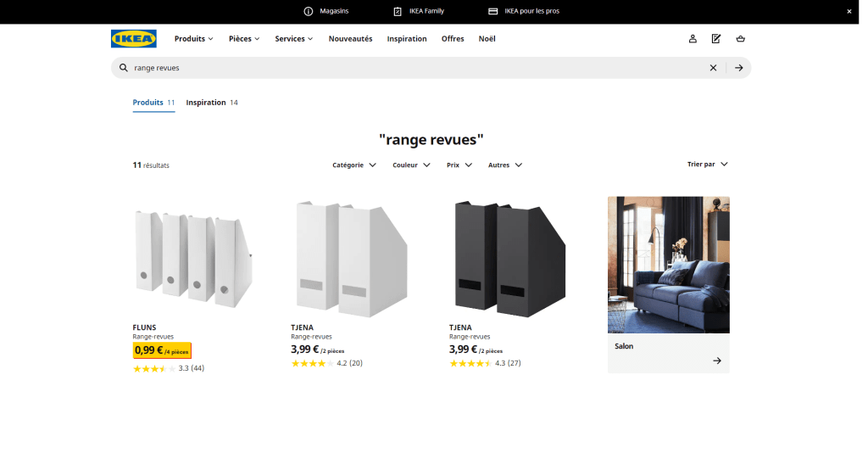The image size is (868, 453).
Task: Go to the Nouveautés page
Action: [350, 39]
